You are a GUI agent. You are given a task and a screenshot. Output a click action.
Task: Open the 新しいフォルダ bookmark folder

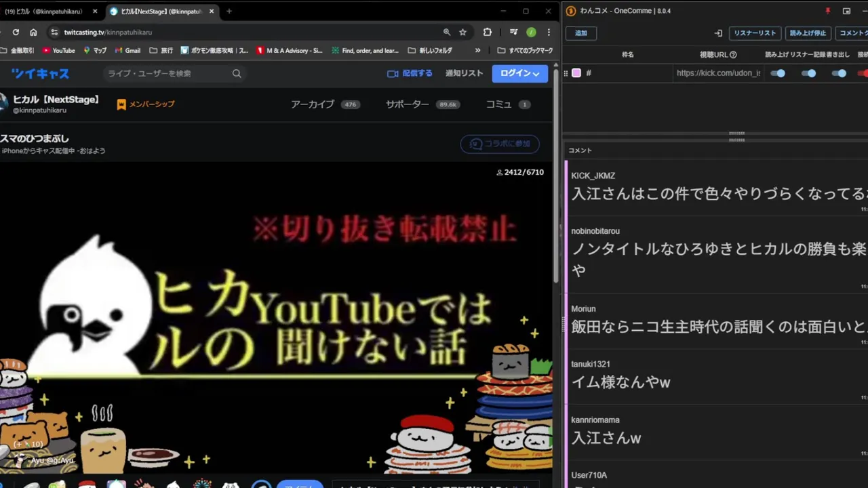coord(430,50)
